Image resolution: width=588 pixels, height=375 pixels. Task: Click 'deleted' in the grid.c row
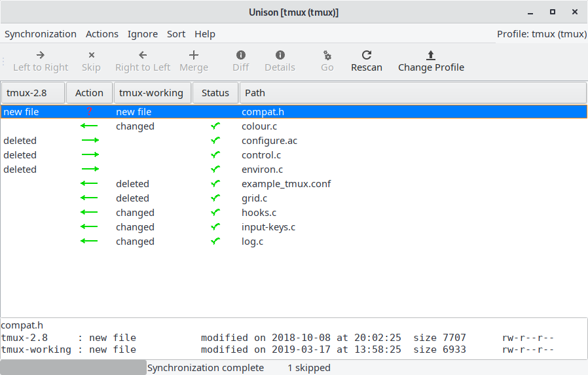132,198
